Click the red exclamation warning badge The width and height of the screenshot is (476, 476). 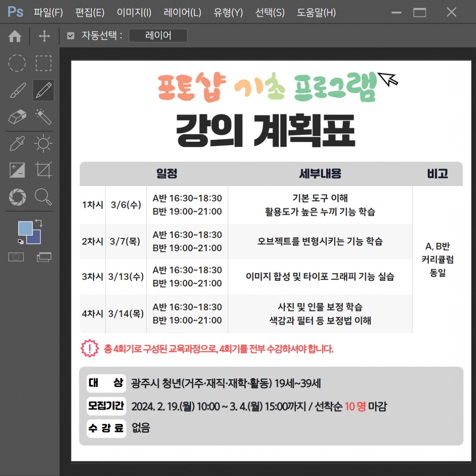click(89, 348)
